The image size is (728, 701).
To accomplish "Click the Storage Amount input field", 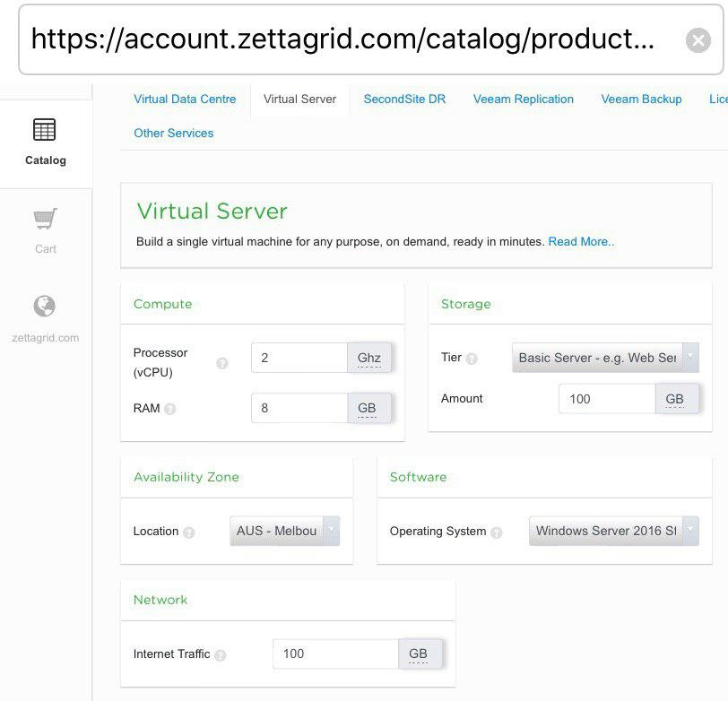I will 606,399.
